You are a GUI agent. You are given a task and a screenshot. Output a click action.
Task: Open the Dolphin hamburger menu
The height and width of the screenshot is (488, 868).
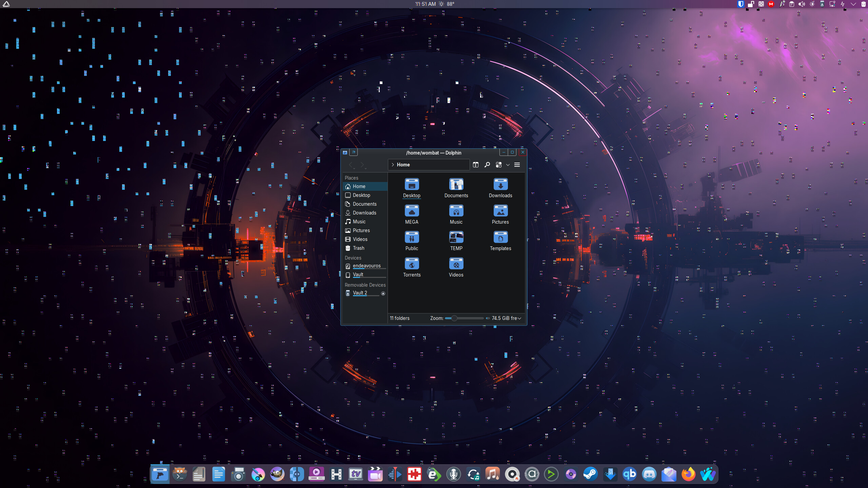click(x=518, y=165)
